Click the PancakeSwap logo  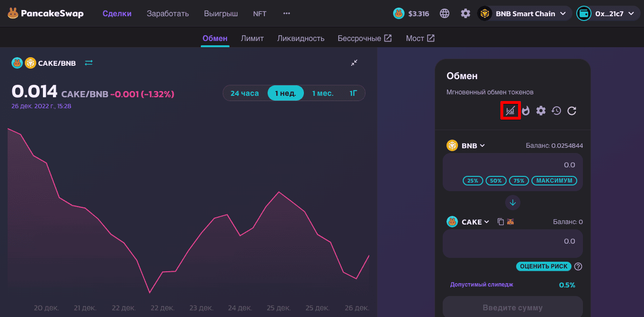[45, 13]
